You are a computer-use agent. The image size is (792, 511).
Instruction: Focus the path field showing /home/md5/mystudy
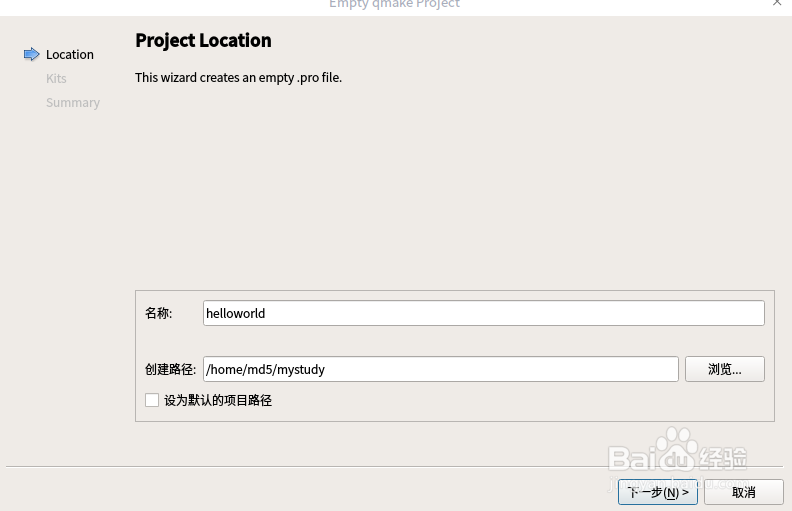coord(440,369)
